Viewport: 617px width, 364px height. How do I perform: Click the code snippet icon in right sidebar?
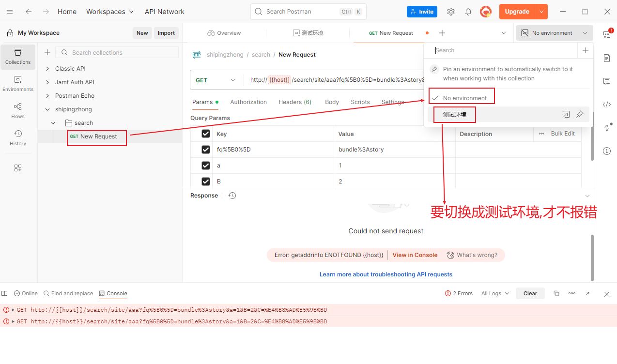click(607, 105)
